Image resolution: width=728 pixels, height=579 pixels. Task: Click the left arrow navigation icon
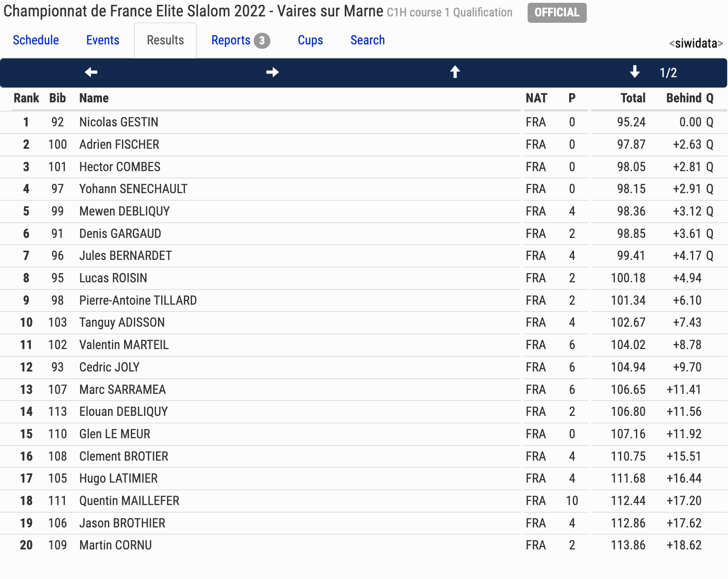tap(91, 72)
